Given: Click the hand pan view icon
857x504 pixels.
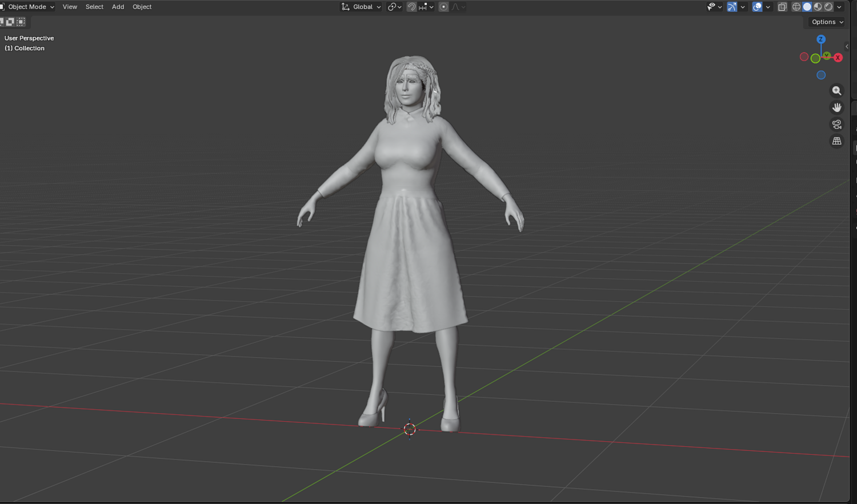Looking at the screenshot, I should click(837, 107).
